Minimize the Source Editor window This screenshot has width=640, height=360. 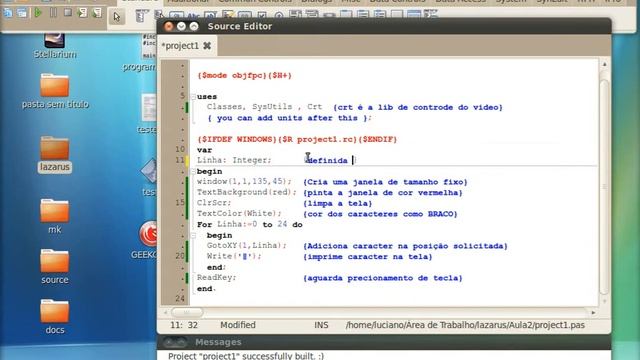pos(181,27)
